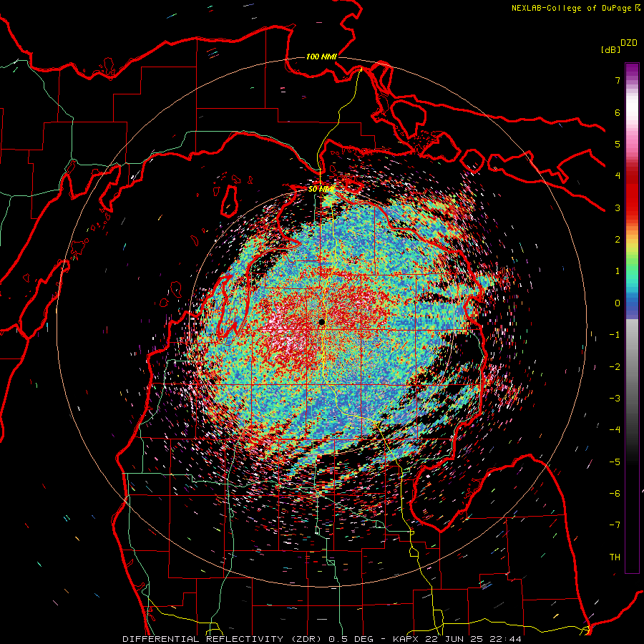Click the -5 value on the dB scale
This screenshot has height=644, width=644.
coord(615,462)
